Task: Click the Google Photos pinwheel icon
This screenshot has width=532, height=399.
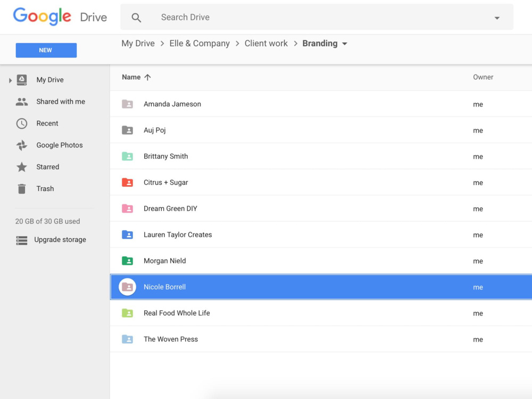Action: click(x=22, y=145)
